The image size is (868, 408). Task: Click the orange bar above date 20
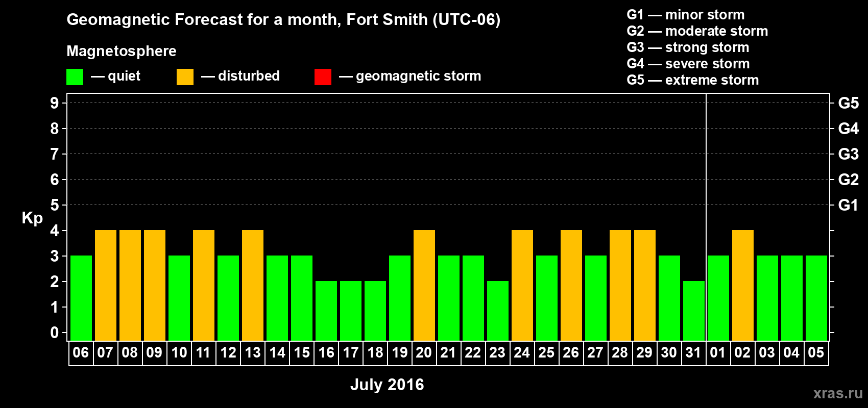click(424, 286)
